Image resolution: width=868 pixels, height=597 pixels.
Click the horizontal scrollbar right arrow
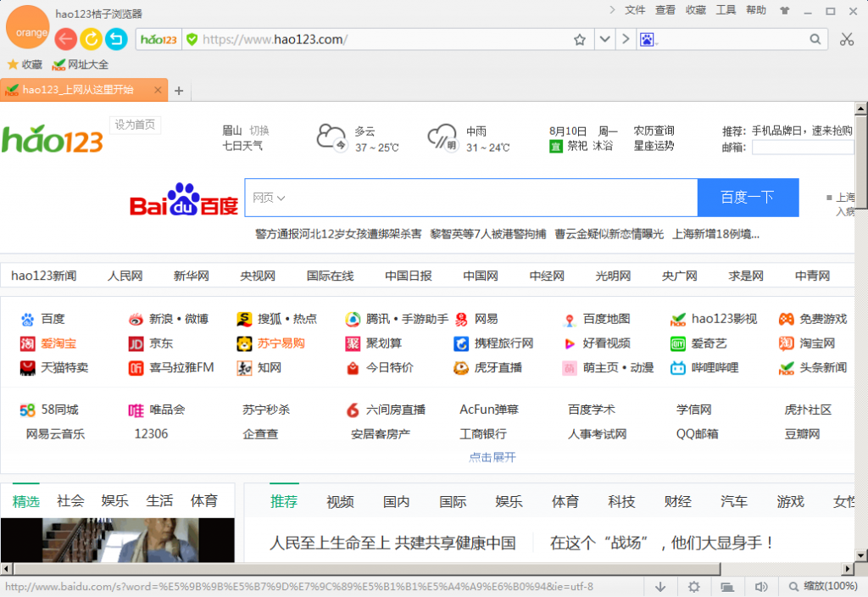(x=848, y=569)
